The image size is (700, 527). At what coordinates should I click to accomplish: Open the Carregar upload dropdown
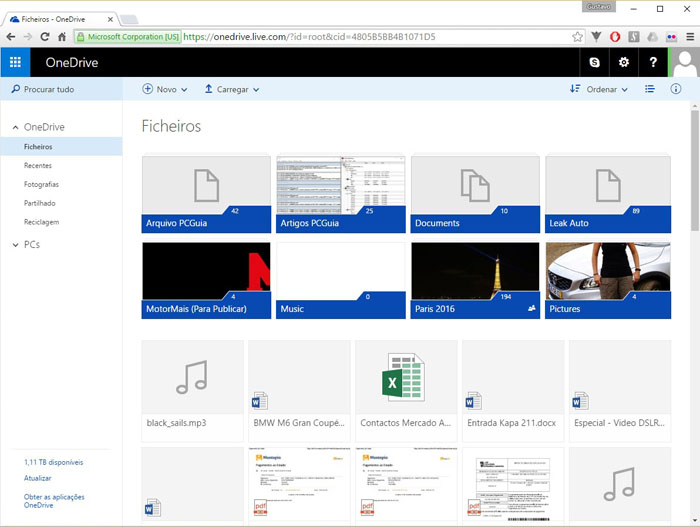232,89
